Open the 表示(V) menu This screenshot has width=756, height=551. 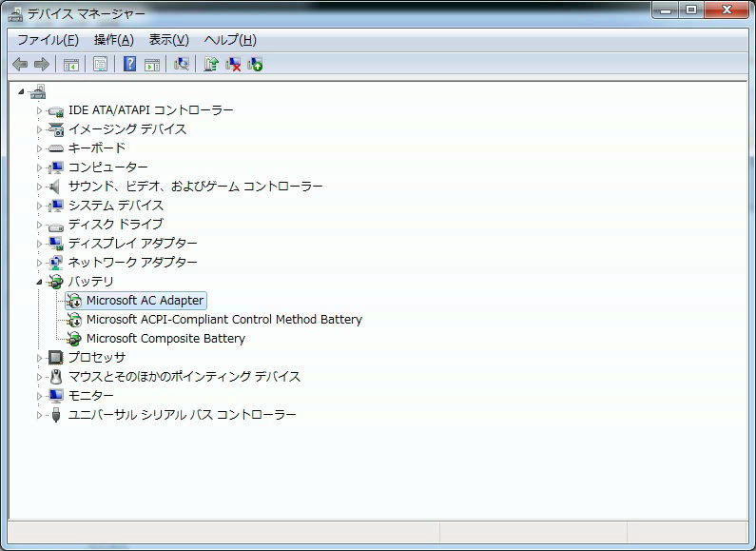tap(168, 40)
